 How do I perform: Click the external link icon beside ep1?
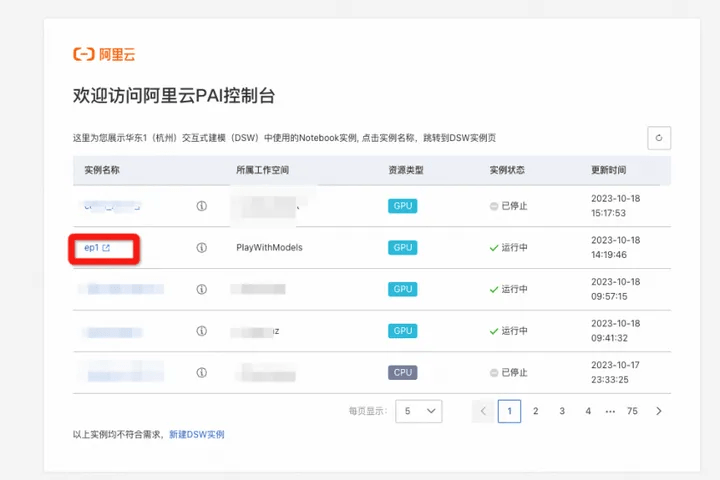coord(106,248)
